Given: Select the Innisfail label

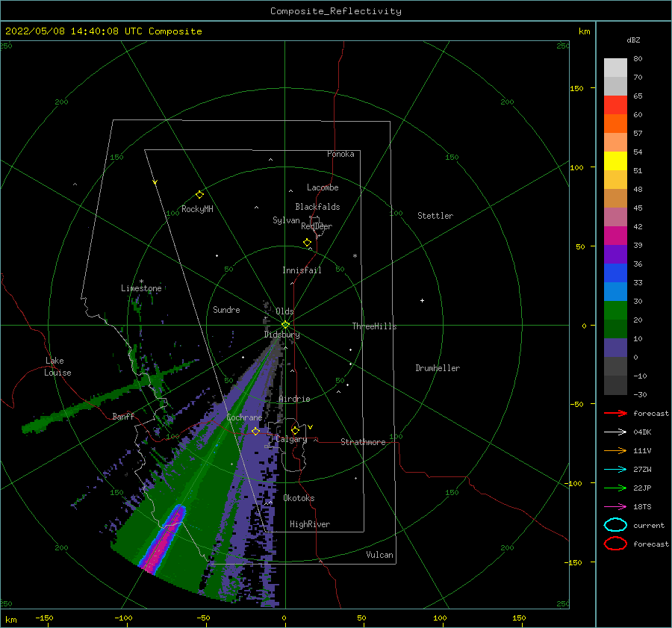Looking at the screenshot, I should point(302,270).
